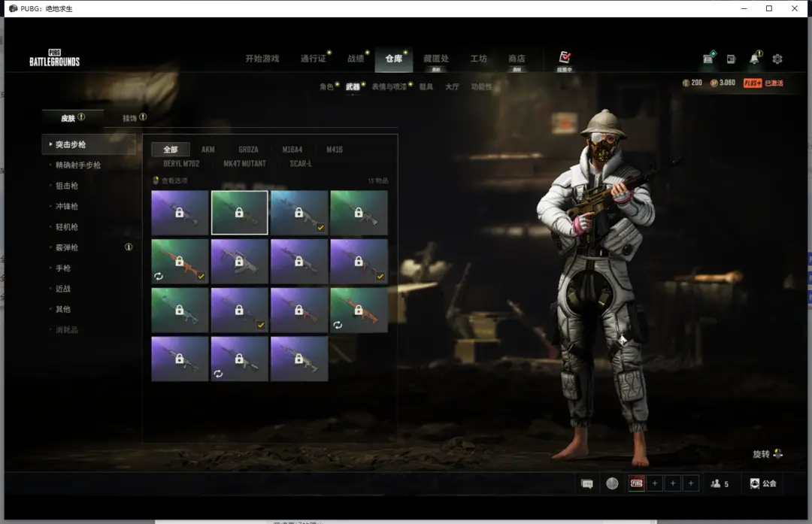
Task: Click the PLUS+ badge
Action: click(753, 83)
